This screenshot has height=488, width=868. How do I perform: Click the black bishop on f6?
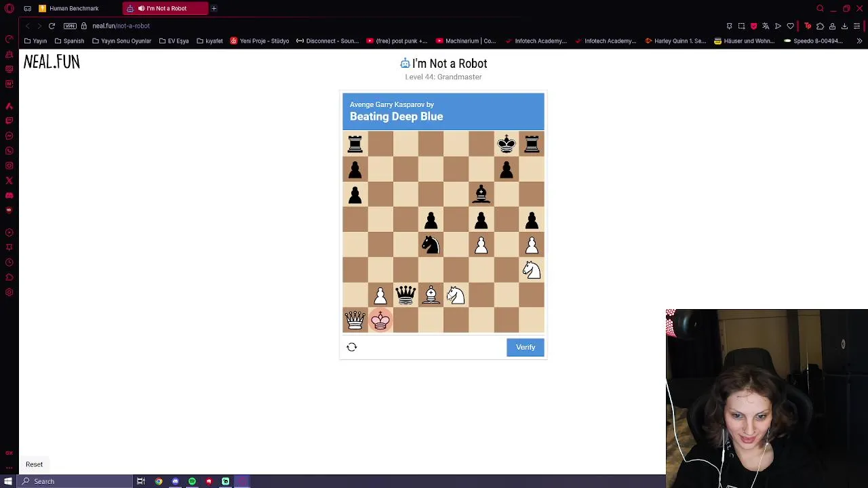(x=481, y=194)
